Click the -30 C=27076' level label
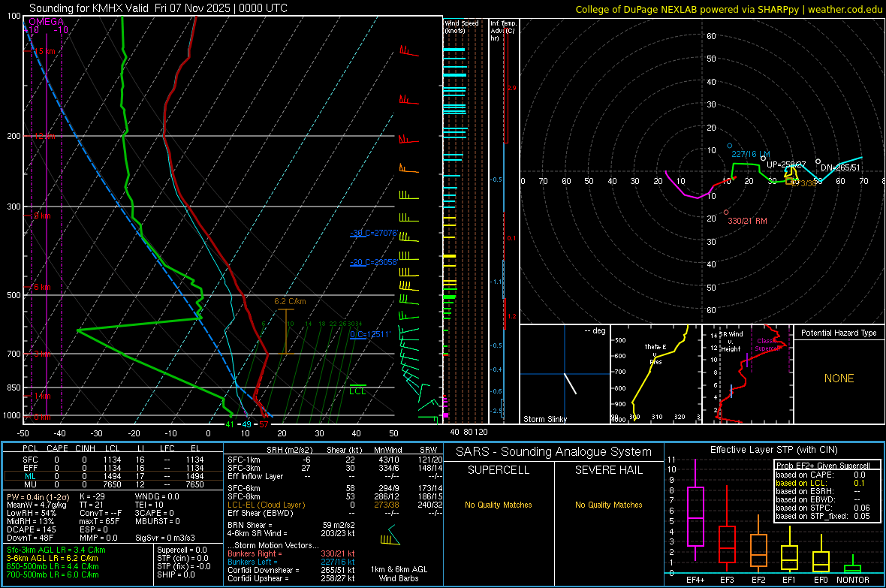The width and height of the screenshot is (886, 588). [x=374, y=233]
